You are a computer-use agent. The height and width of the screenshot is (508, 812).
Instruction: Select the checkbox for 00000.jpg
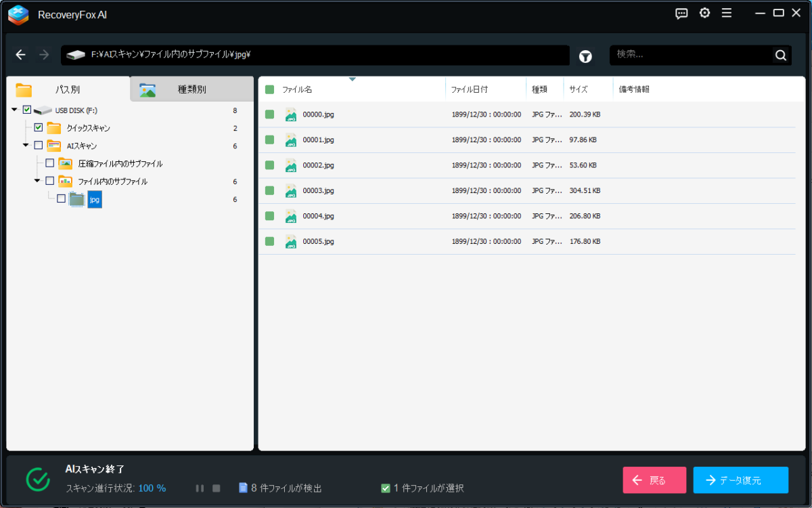pyautogui.click(x=269, y=114)
